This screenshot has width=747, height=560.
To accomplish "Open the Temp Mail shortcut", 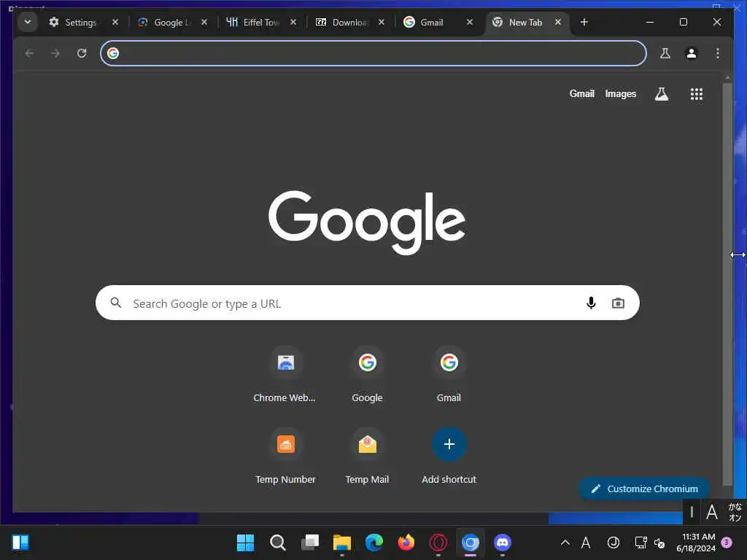I will (x=367, y=458).
